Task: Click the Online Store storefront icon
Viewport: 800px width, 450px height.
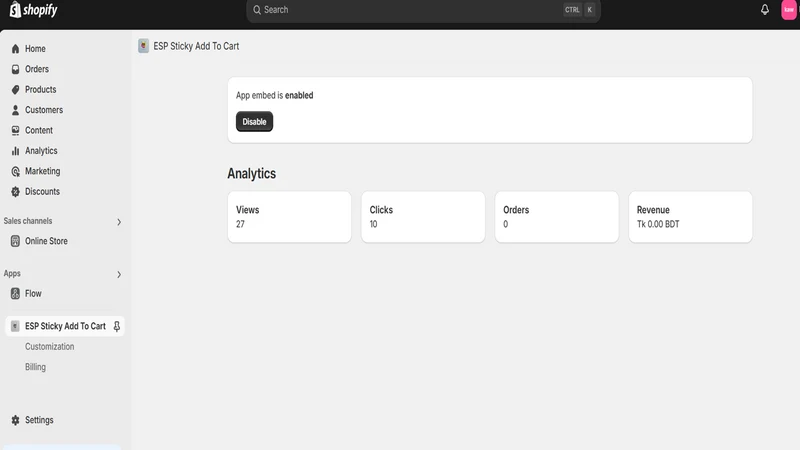Action: pyautogui.click(x=15, y=241)
